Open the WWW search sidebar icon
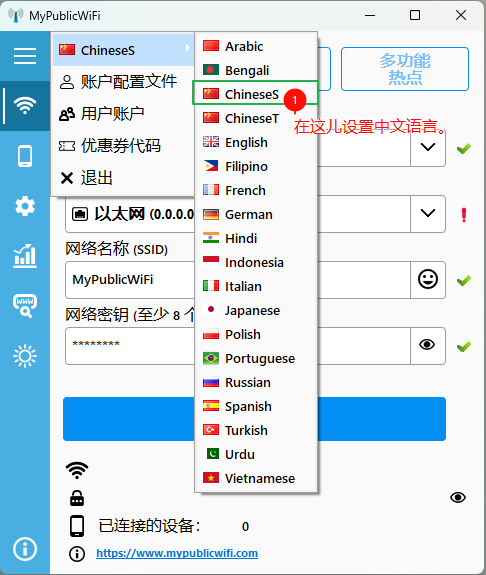 point(25,305)
